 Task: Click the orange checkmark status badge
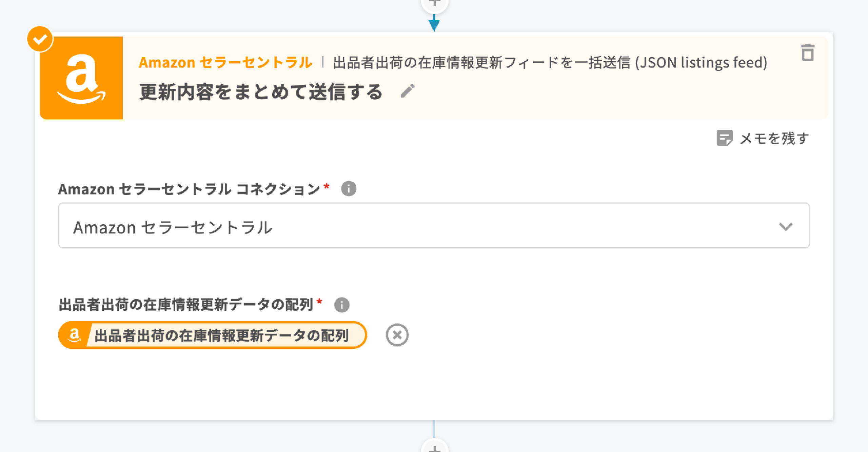click(x=40, y=39)
